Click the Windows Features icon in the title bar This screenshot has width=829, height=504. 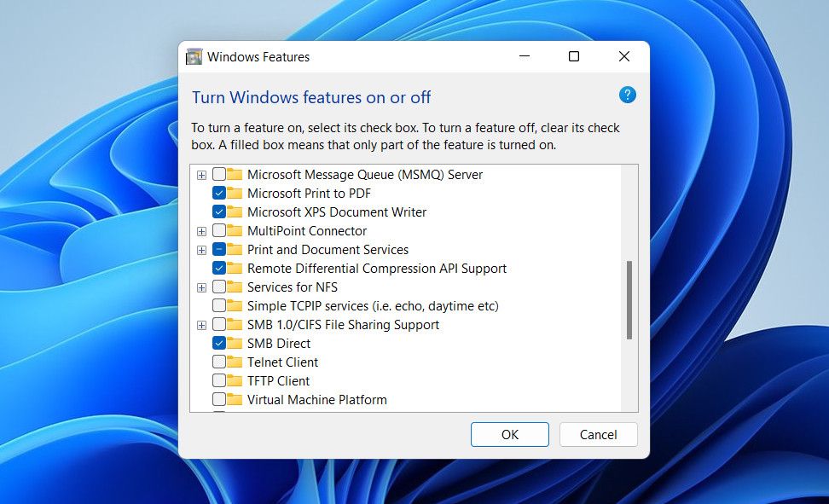tap(193, 56)
